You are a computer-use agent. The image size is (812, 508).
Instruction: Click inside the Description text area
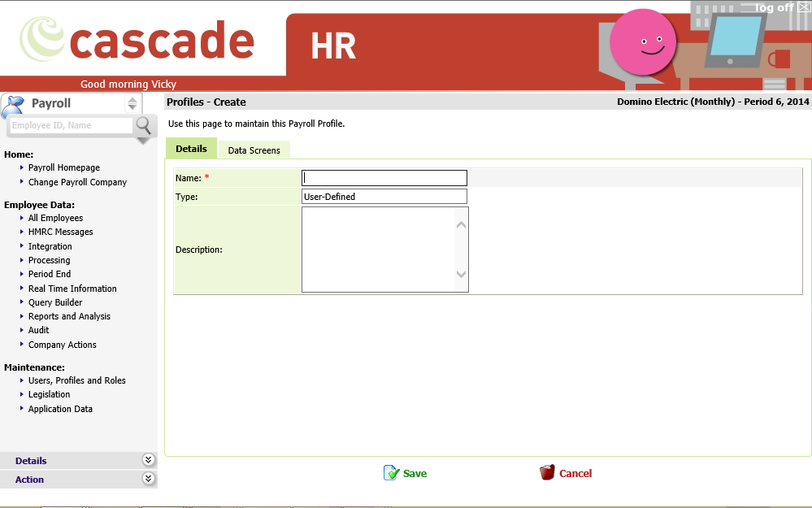point(378,250)
